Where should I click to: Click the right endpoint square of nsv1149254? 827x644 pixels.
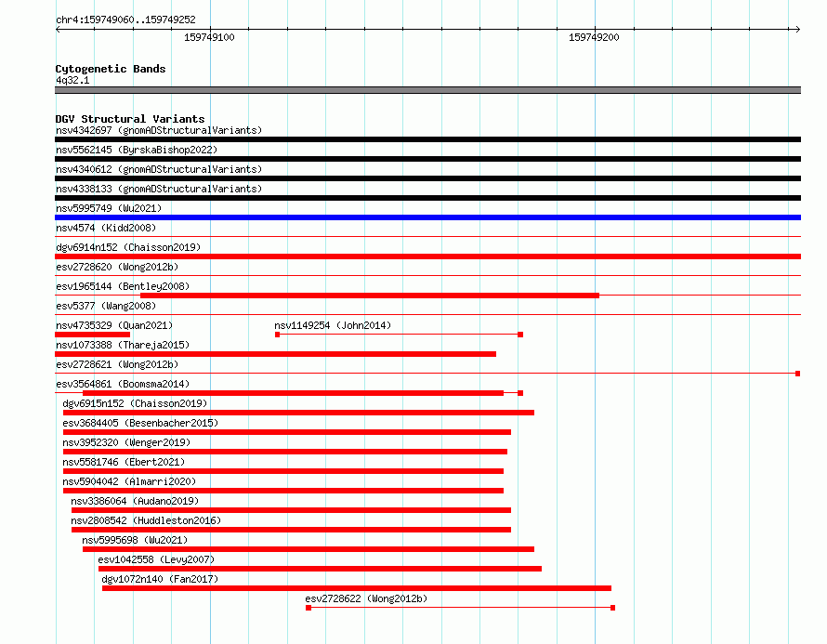point(520,335)
